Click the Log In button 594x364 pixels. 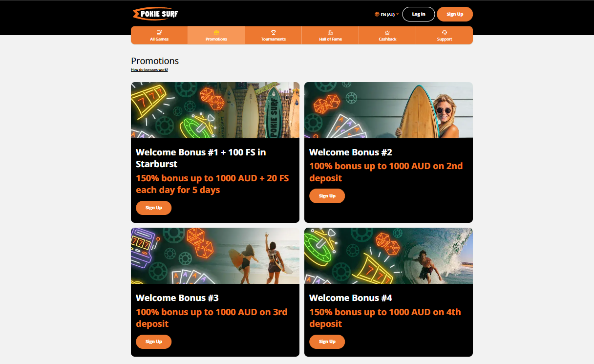(419, 14)
